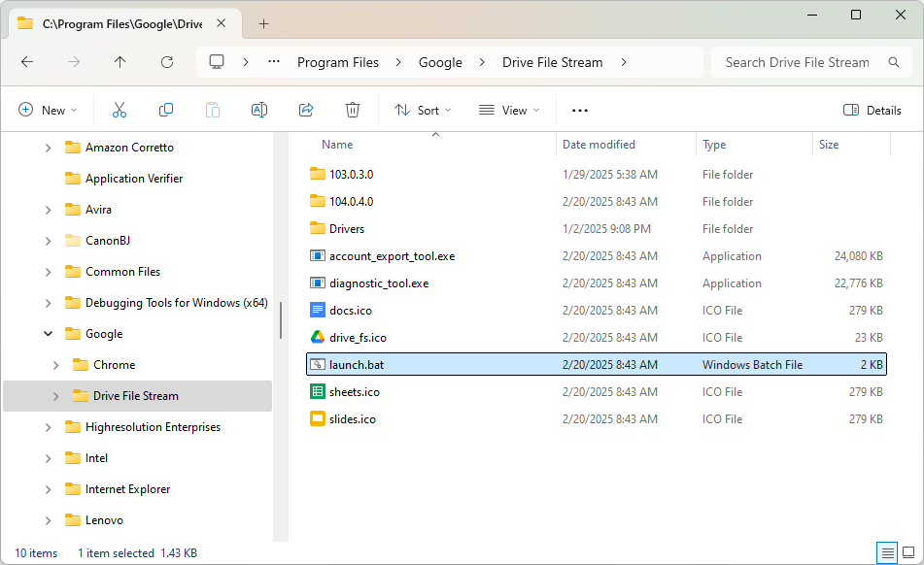The height and width of the screenshot is (565, 924).
Task: Select Highresolution Enterprises in tree
Action: (153, 427)
